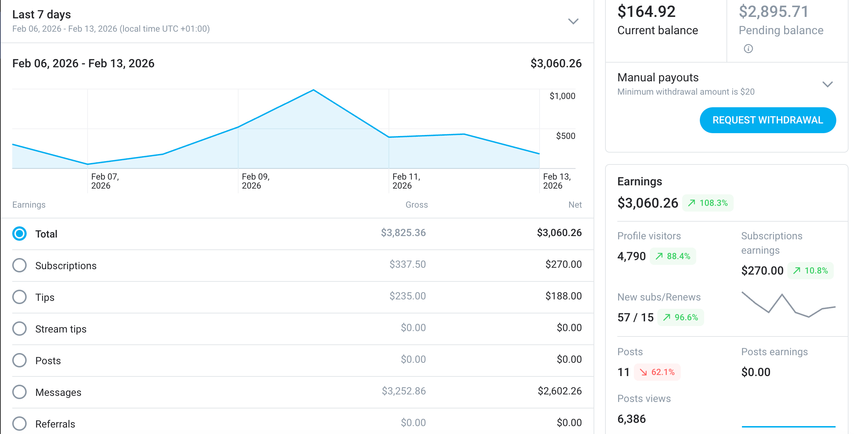Select the Stream tips radio button

point(19,329)
